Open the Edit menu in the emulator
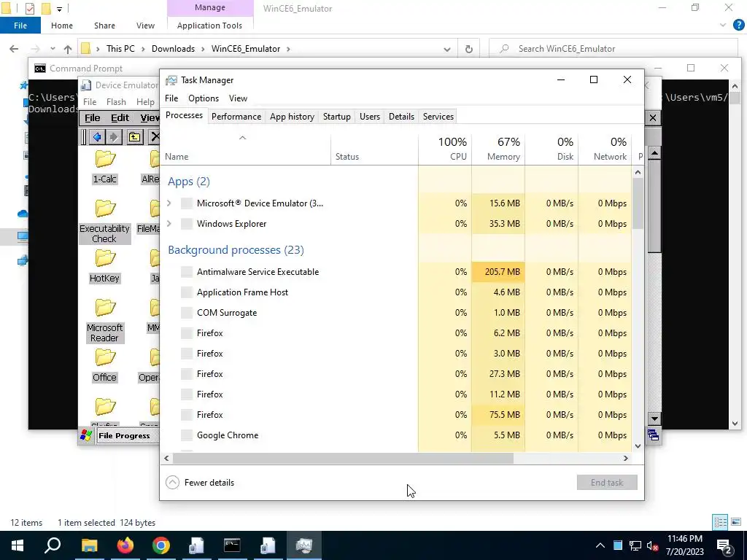 pos(120,117)
